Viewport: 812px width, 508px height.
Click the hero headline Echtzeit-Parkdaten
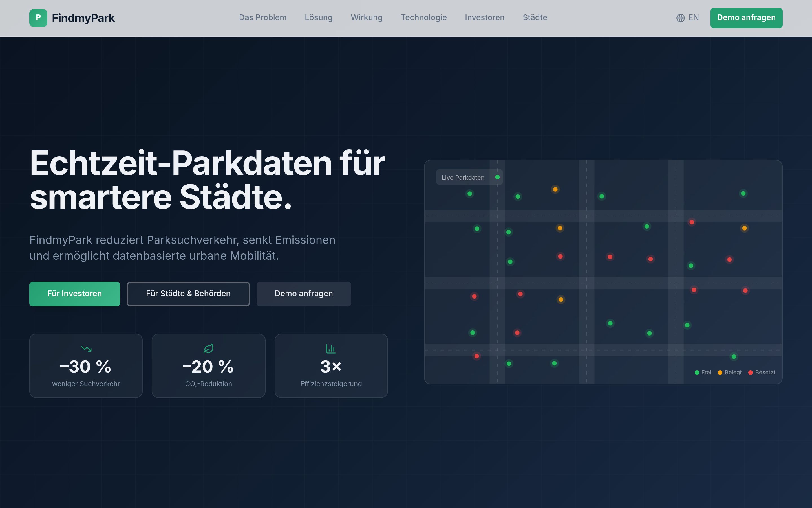pyautogui.click(x=207, y=180)
